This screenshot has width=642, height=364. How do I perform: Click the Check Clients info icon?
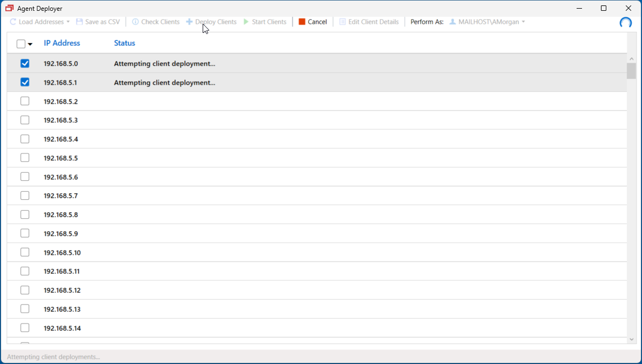[x=135, y=22]
